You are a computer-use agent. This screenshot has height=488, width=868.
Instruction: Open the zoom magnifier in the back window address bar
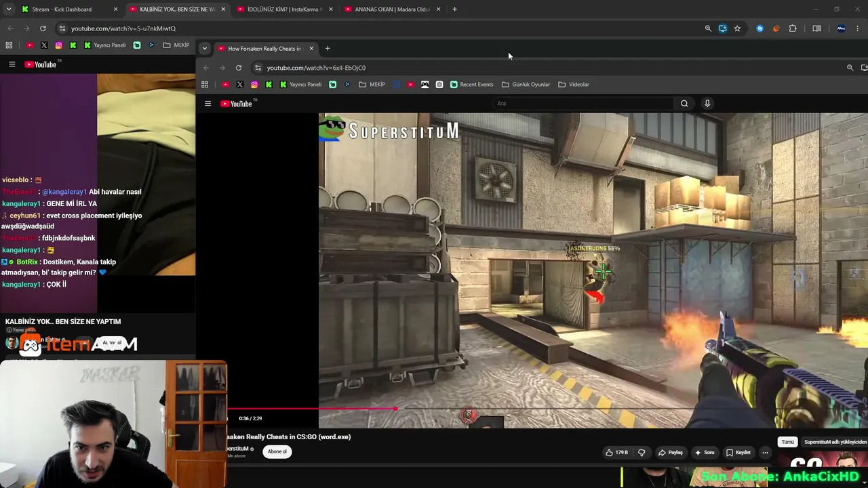pyautogui.click(x=708, y=28)
